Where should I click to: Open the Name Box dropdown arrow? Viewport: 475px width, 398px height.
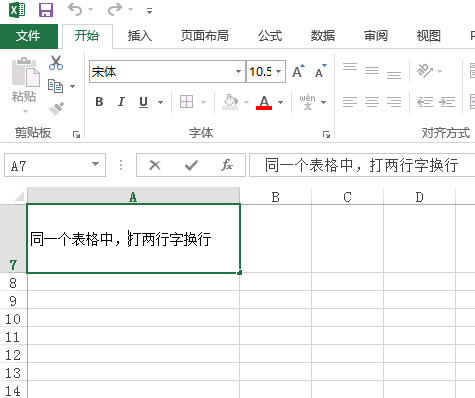pyautogui.click(x=96, y=164)
